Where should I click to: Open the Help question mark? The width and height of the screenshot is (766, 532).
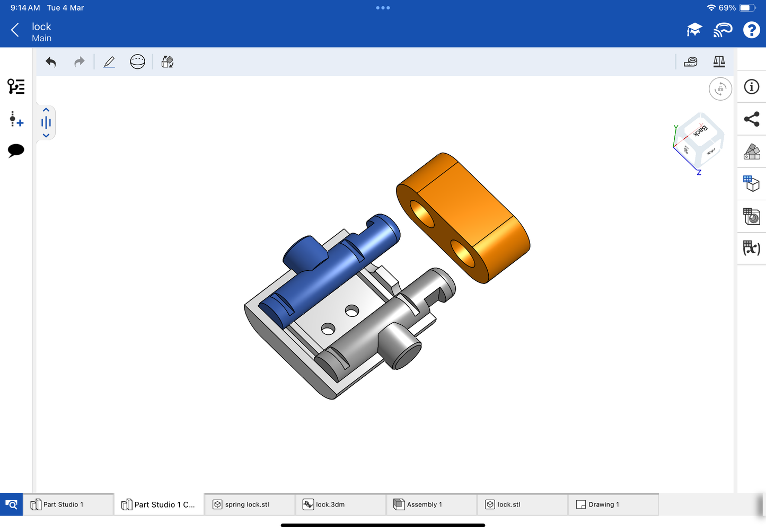751,30
